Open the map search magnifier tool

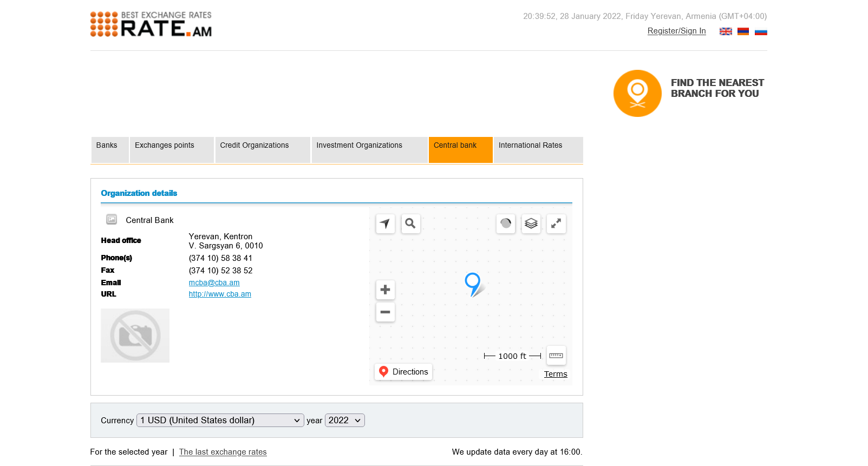pos(410,224)
